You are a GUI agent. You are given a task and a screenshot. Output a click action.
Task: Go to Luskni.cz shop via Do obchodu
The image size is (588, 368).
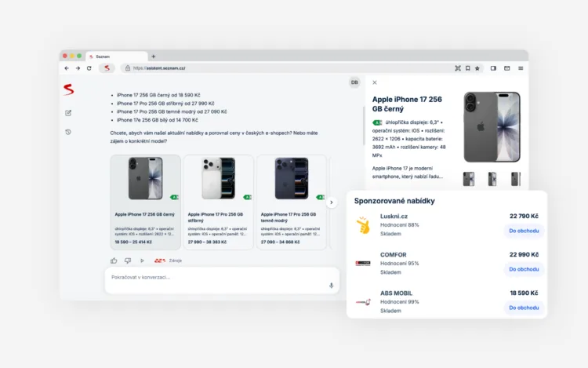point(524,231)
